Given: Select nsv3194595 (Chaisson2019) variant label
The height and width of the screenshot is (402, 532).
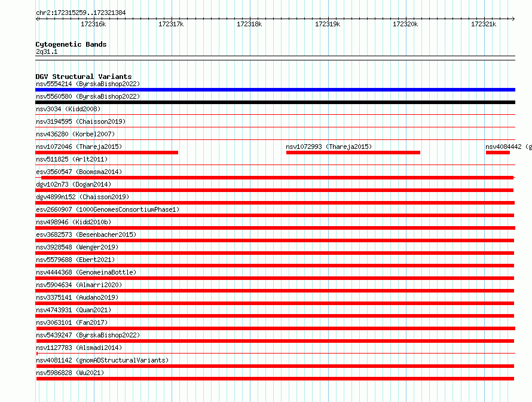Looking at the screenshot, I should coord(81,121).
